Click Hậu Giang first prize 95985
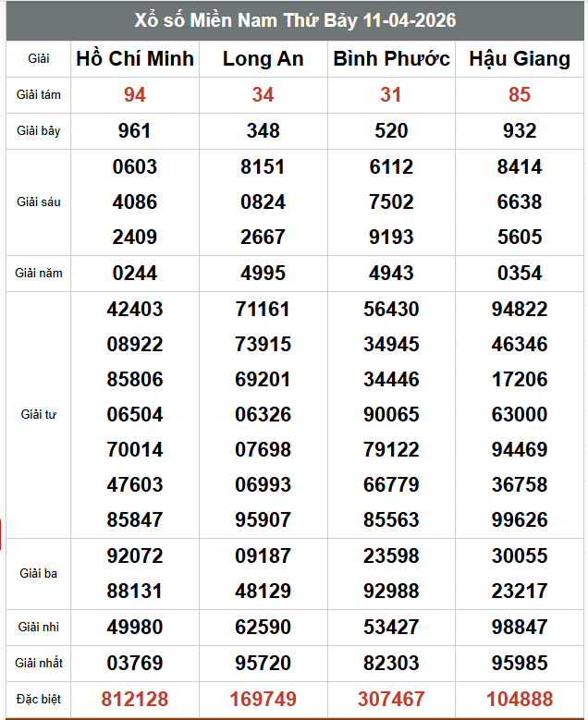 [x=520, y=663]
